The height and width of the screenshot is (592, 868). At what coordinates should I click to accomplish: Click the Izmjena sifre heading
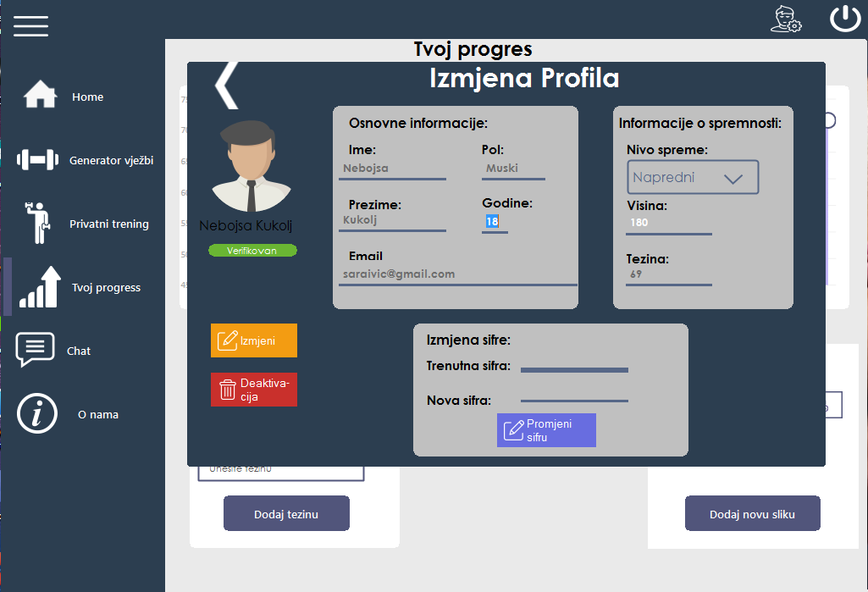[x=468, y=340]
